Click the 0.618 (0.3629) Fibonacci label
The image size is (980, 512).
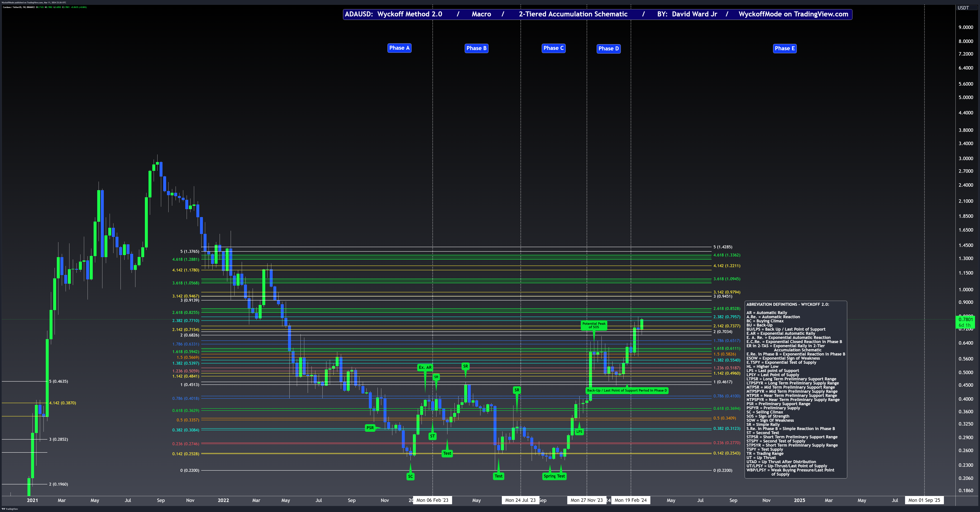click(186, 411)
